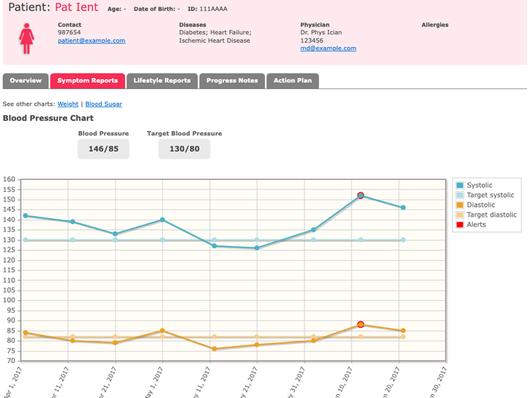Screen dimensions: 532x398
Task: Click the Systolic legend label
Action: click(480, 185)
